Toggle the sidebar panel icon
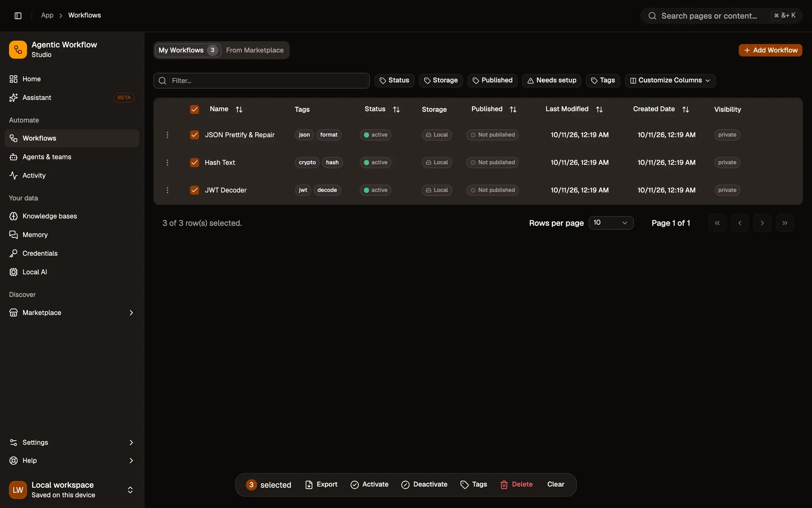 pos(18,15)
